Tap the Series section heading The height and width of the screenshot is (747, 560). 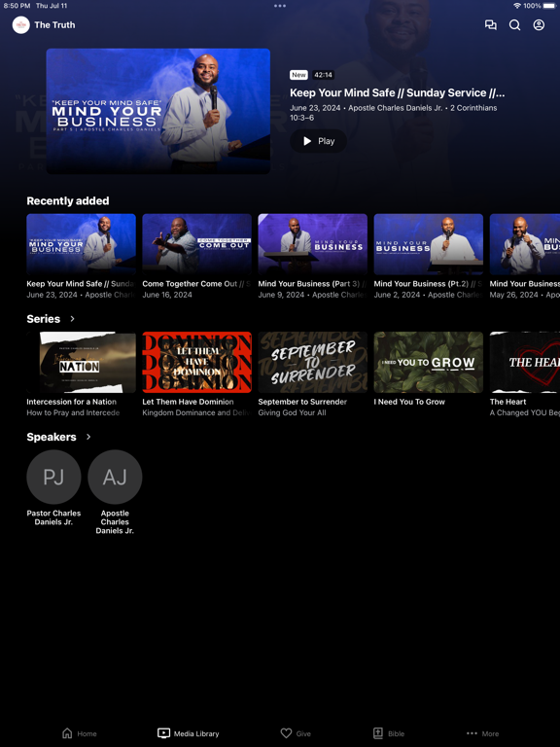pos(44,319)
